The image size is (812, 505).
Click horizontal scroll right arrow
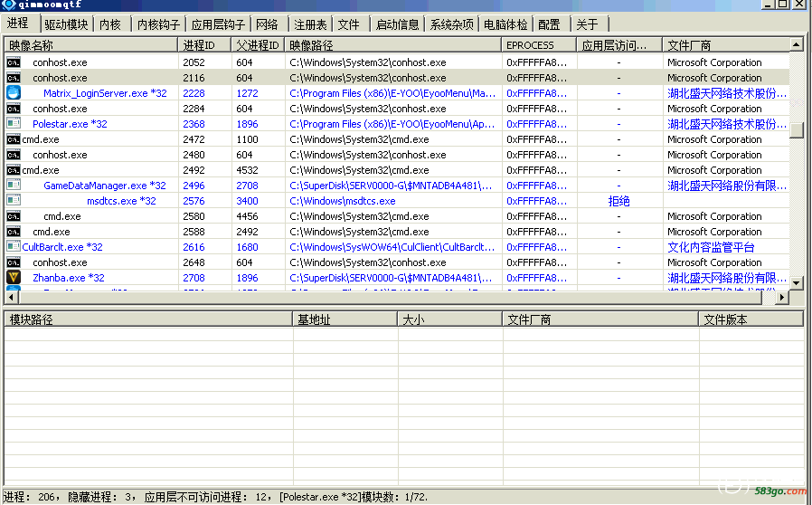pos(782,297)
